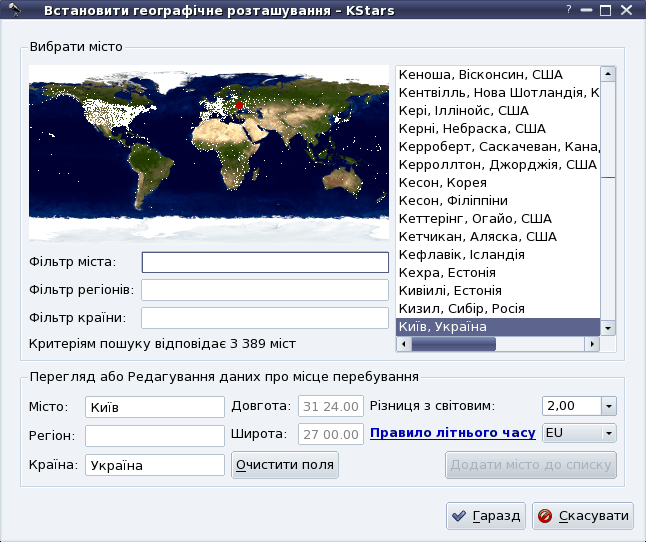The image size is (646, 542).
Task: Maximize the KStars location dialog
Action: [606, 10]
